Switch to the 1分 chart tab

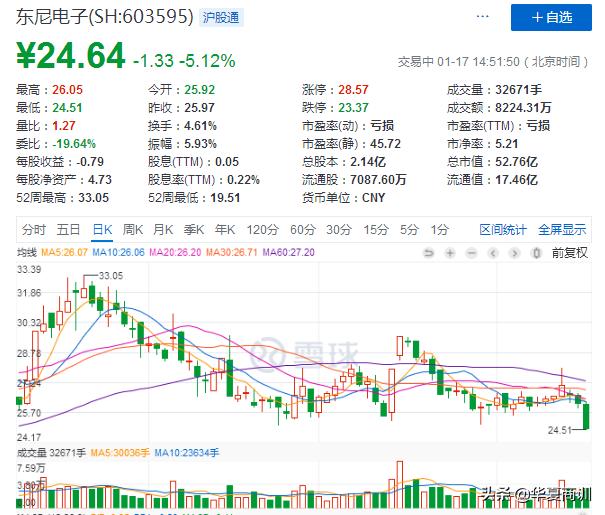[x=439, y=230]
